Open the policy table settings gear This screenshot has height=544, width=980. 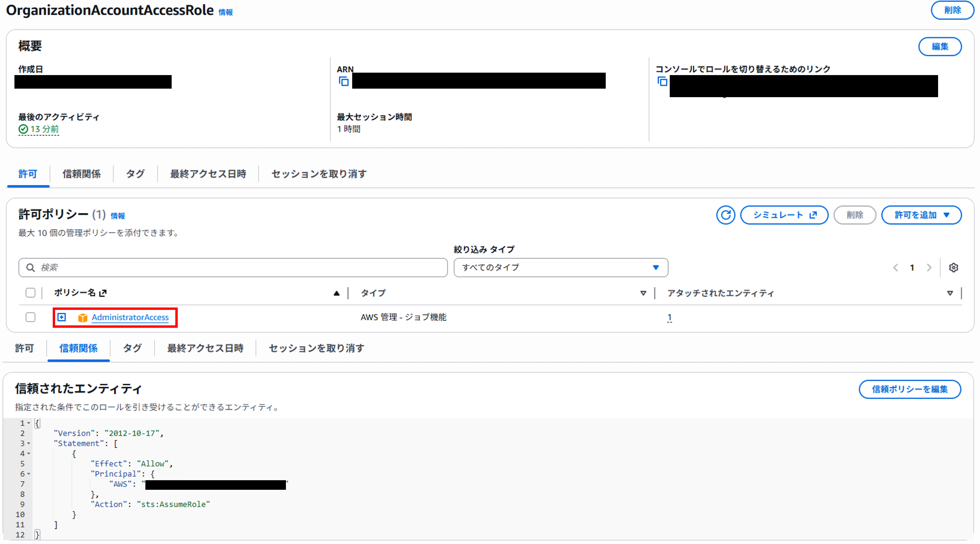tap(953, 268)
